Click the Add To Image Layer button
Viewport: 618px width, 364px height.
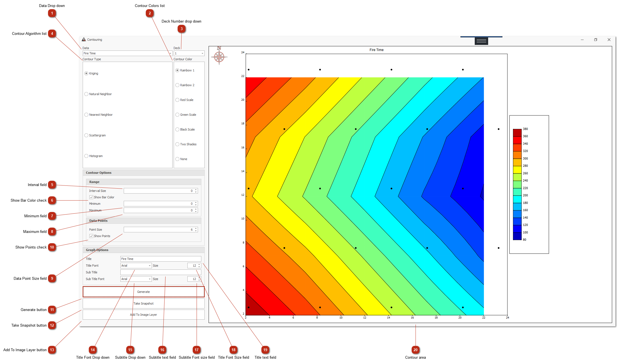(144, 315)
